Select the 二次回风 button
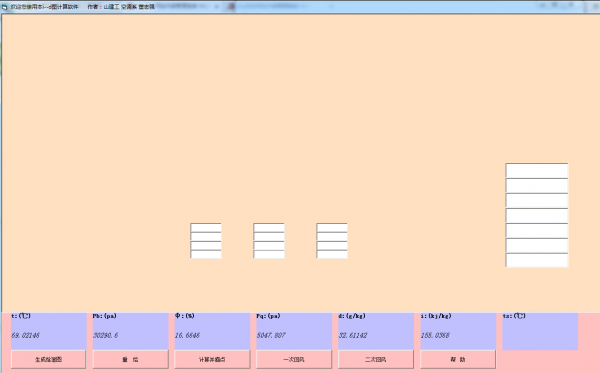This screenshot has width=600, height=373. coord(376,360)
